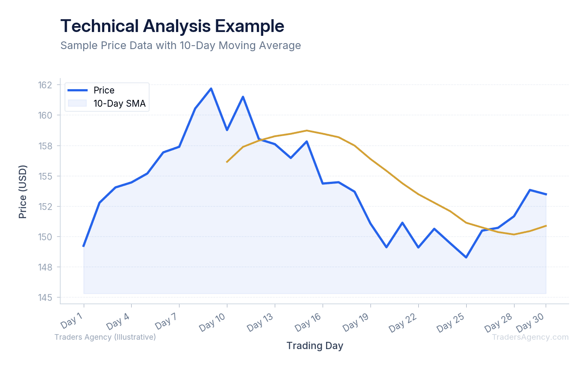588x370 pixels.
Task: Click the 162 y-axis tick label
Action: [x=45, y=85]
